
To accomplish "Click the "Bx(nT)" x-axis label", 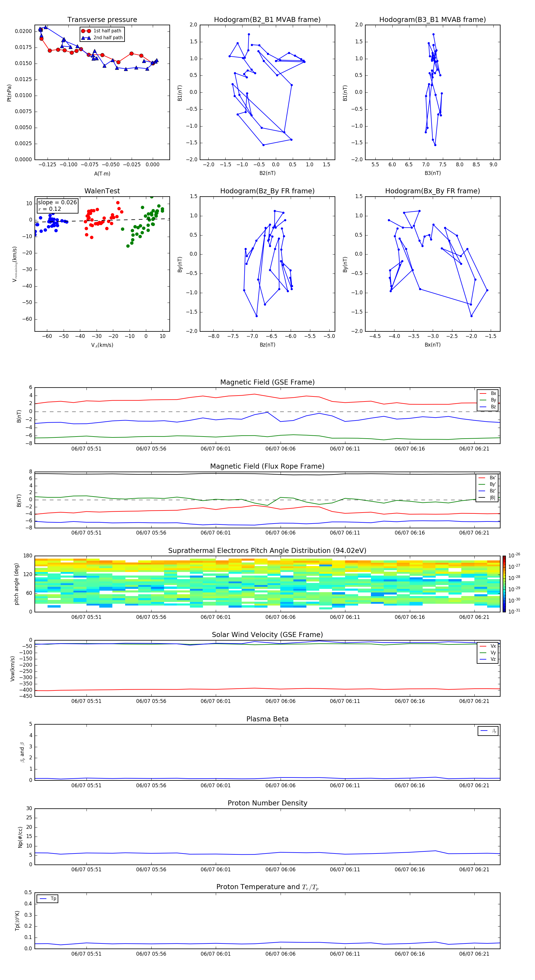I will pos(432,345).
